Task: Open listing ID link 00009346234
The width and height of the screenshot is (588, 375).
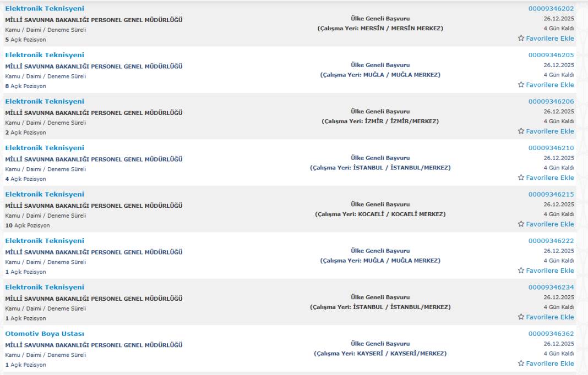Action: 551,288
